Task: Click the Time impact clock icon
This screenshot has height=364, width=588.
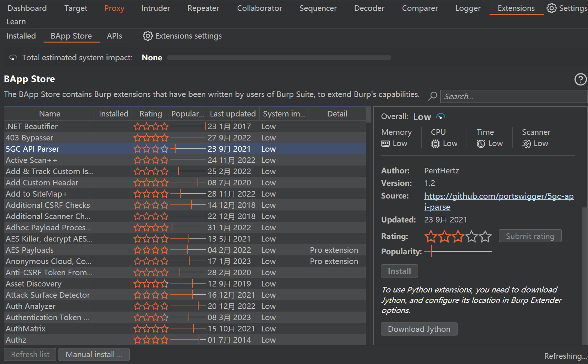Action: click(x=481, y=144)
